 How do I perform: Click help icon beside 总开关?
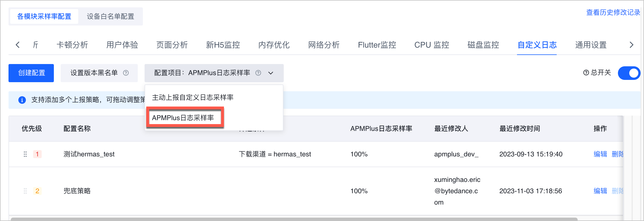tap(586, 73)
